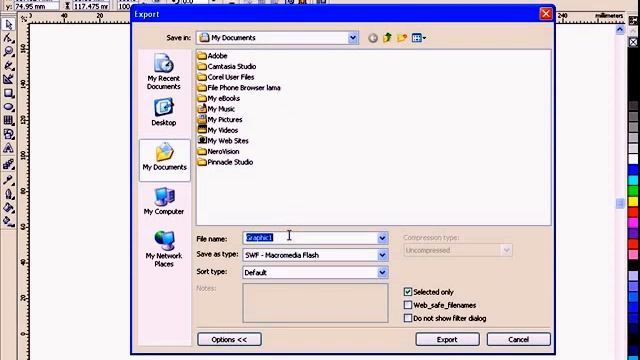
Task: Select the Pick tool in toolbox
Action: [x=8, y=24]
